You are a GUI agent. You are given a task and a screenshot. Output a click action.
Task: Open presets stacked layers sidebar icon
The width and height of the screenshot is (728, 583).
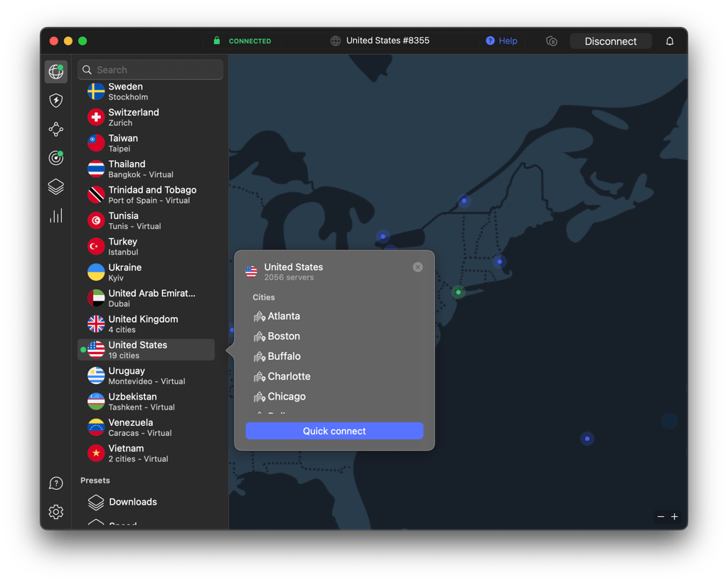(x=56, y=186)
